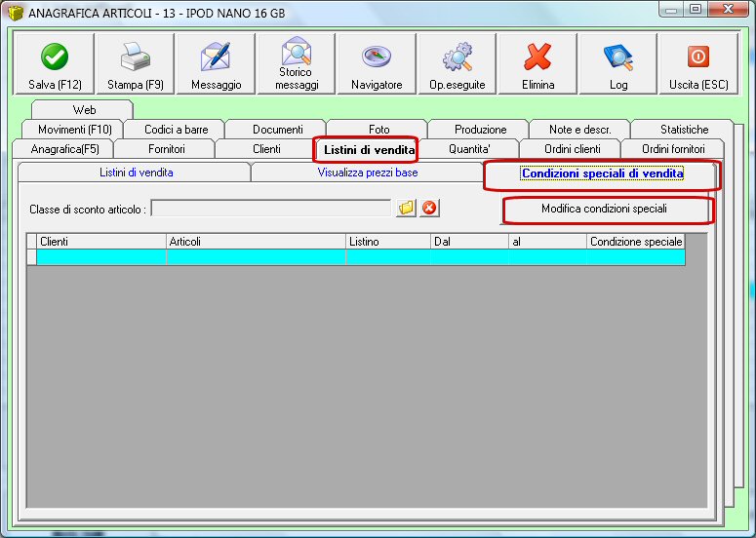Click the Classe di sconto articolo field

(271, 209)
